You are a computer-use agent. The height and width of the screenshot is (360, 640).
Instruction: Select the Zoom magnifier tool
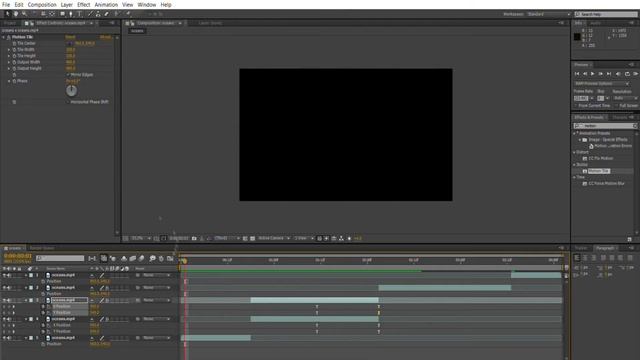click(24, 13)
